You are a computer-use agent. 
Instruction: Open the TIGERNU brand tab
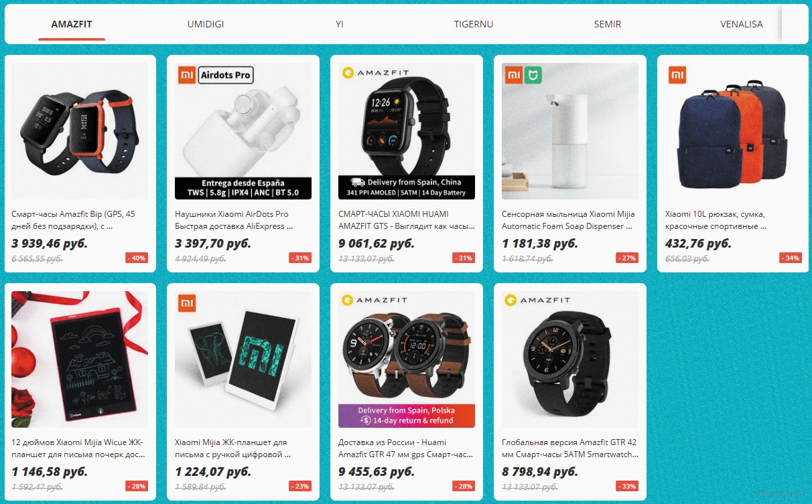474,24
